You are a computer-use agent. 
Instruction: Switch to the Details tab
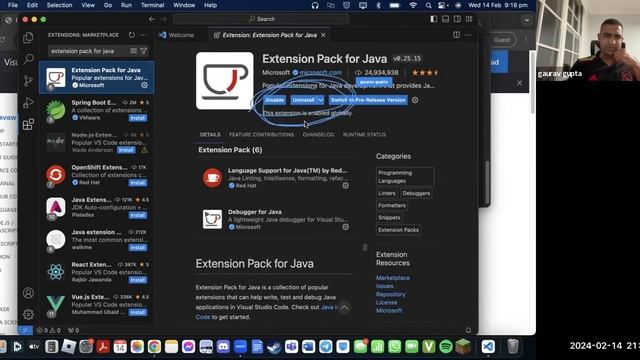tap(210, 135)
